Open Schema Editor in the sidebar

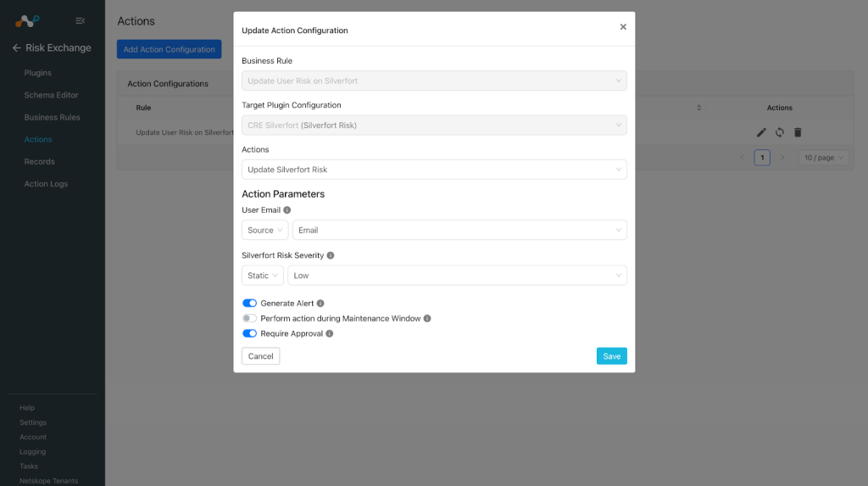[x=51, y=95]
